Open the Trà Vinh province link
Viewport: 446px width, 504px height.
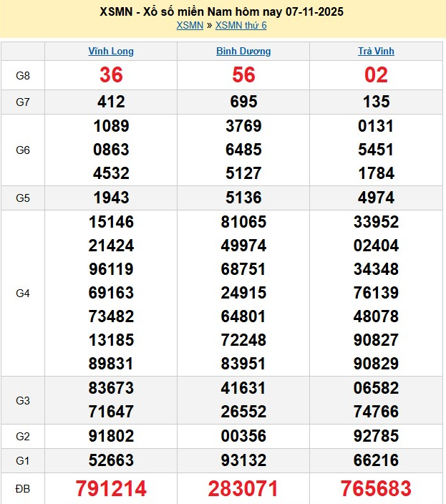[376, 52]
